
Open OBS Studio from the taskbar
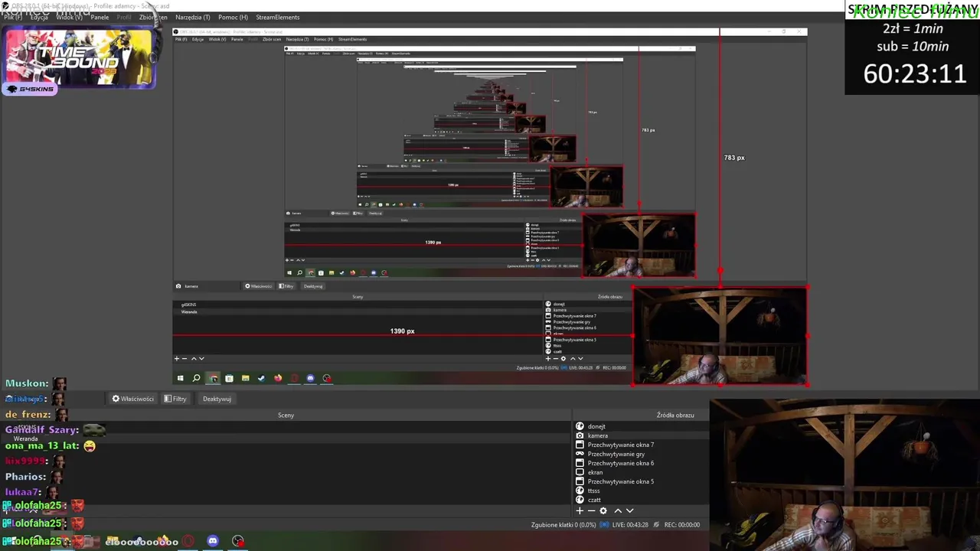pyautogui.click(x=238, y=541)
